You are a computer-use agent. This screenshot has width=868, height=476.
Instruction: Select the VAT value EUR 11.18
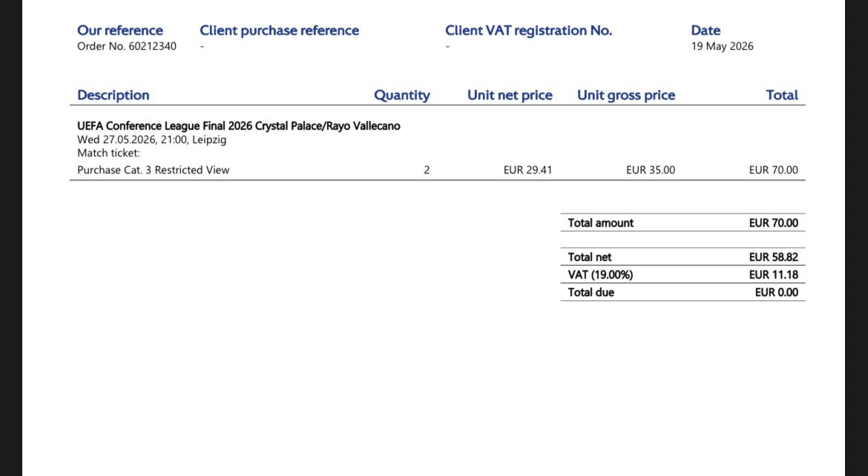pyautogui.click(x=773, y=275)
